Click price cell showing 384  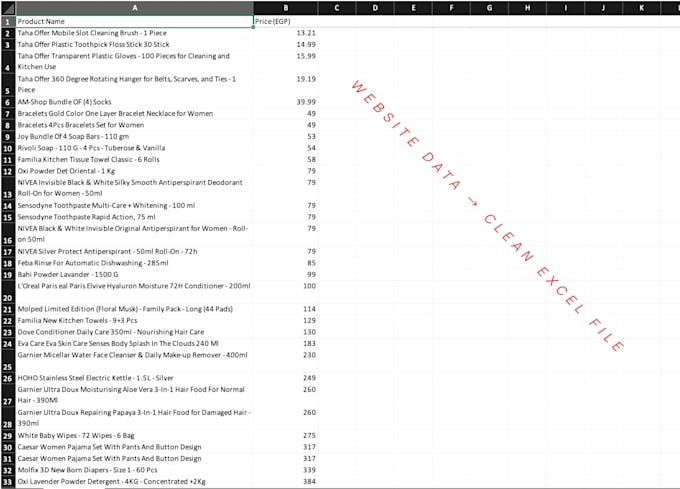pyautogui.click(x=285, y=481)
